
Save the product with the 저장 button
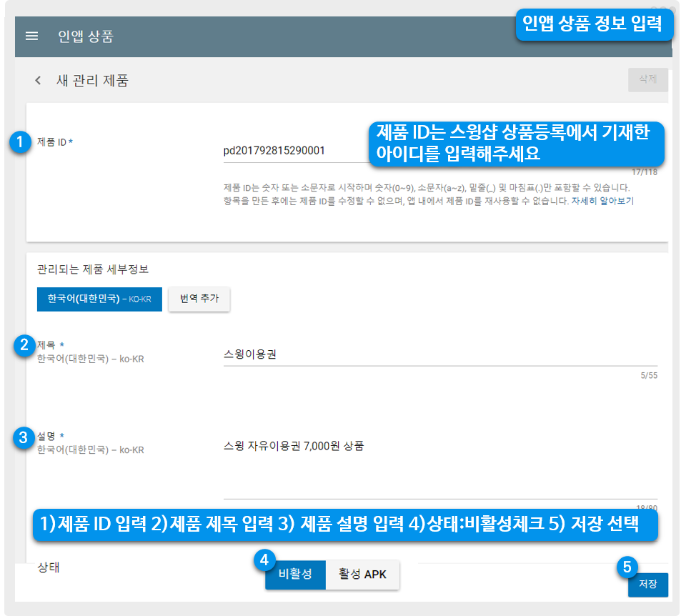[x=647, y=585]
